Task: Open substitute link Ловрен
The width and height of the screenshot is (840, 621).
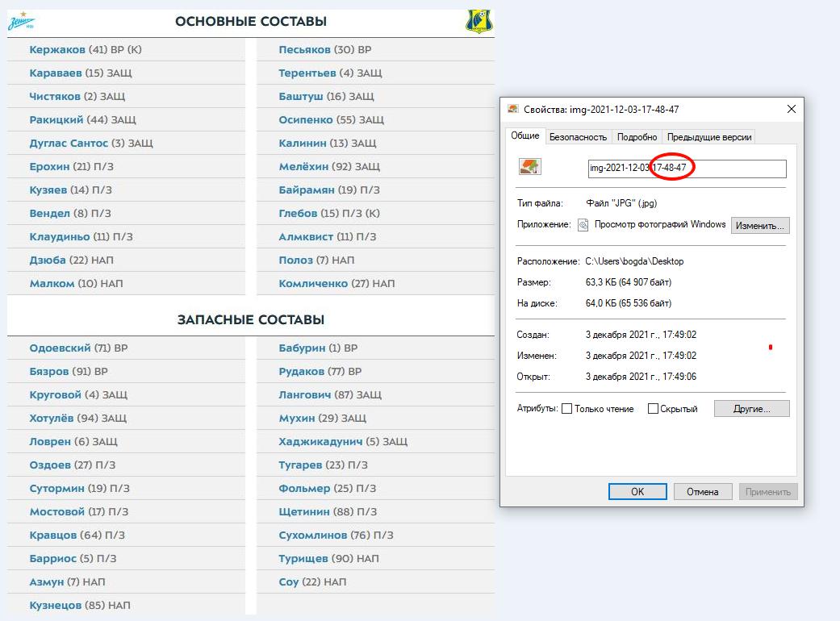Action: [50, 442]
